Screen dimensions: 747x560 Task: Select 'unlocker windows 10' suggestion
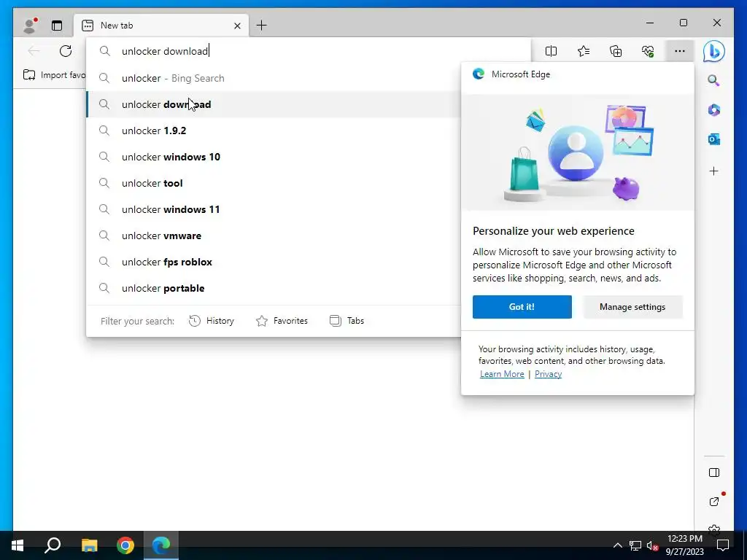coord(274,157)
